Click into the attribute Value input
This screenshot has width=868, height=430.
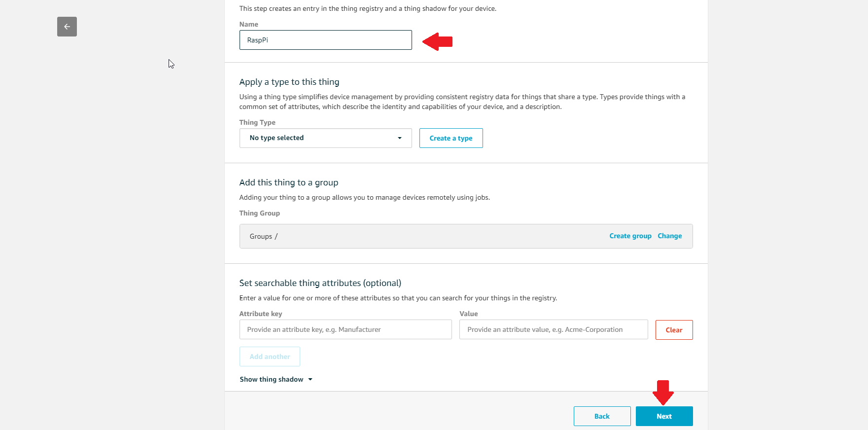(553, 329)
